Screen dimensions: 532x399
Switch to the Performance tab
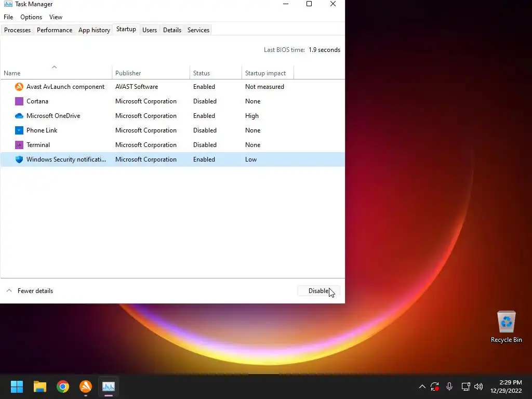[55, 30]
